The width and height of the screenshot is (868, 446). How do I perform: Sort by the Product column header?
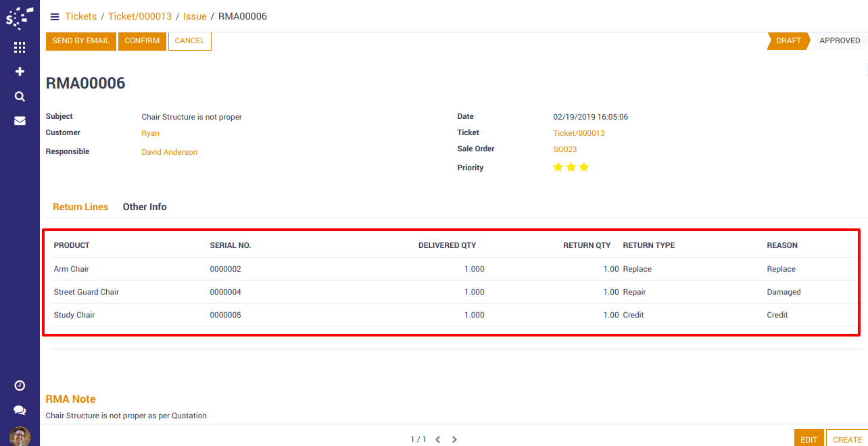(x=72, y=245)
